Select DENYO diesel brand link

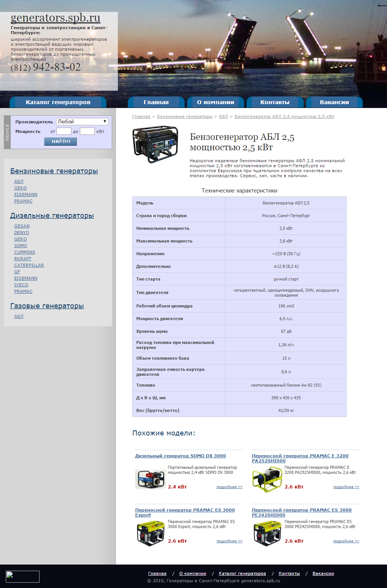(x=21, y=233)
